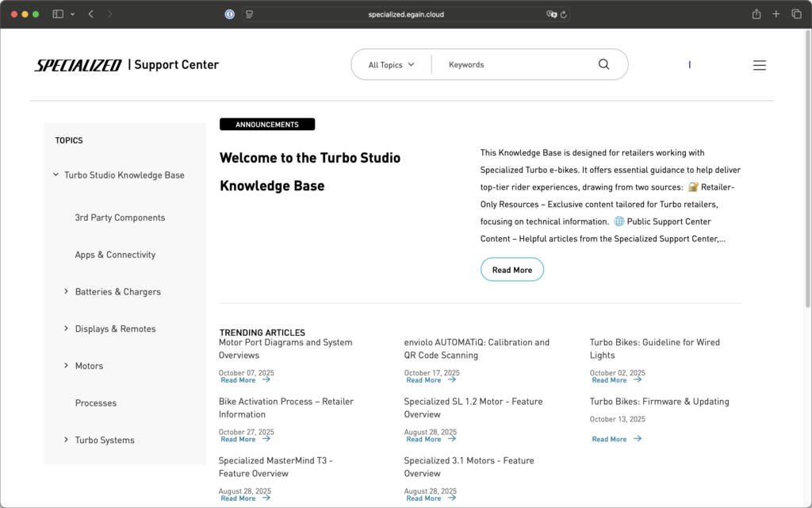
Task: Open the hamburger menu
Action: coord(759,65)
